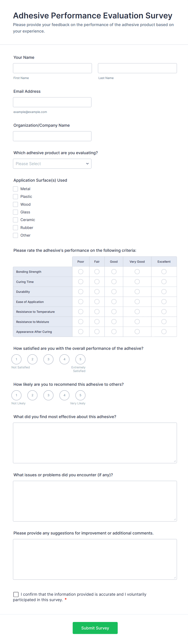The height and width of the screenshot is (644, 188).
Task: Check the Metal application surface checkbox
Action: pos(15,189)
